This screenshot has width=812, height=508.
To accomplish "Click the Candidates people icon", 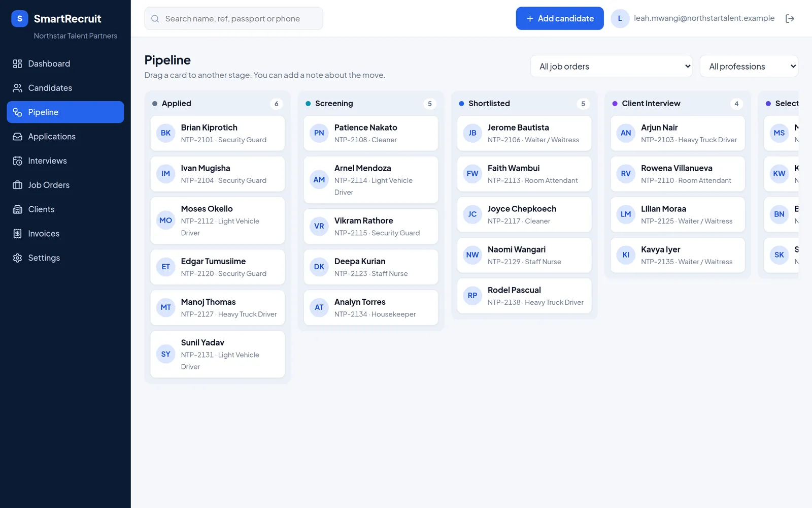I will (x=17, y=88).
